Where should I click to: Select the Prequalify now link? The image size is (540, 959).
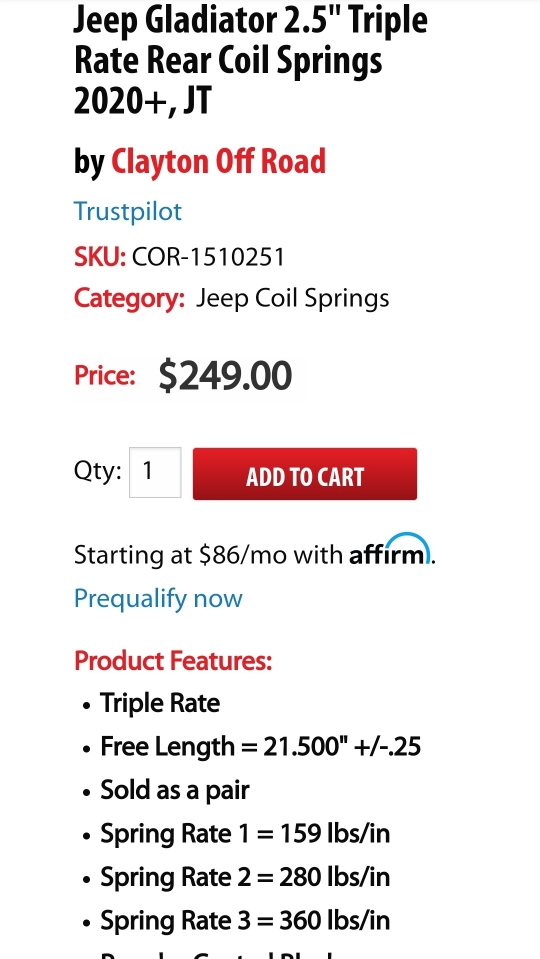click(x=158, y=598)
